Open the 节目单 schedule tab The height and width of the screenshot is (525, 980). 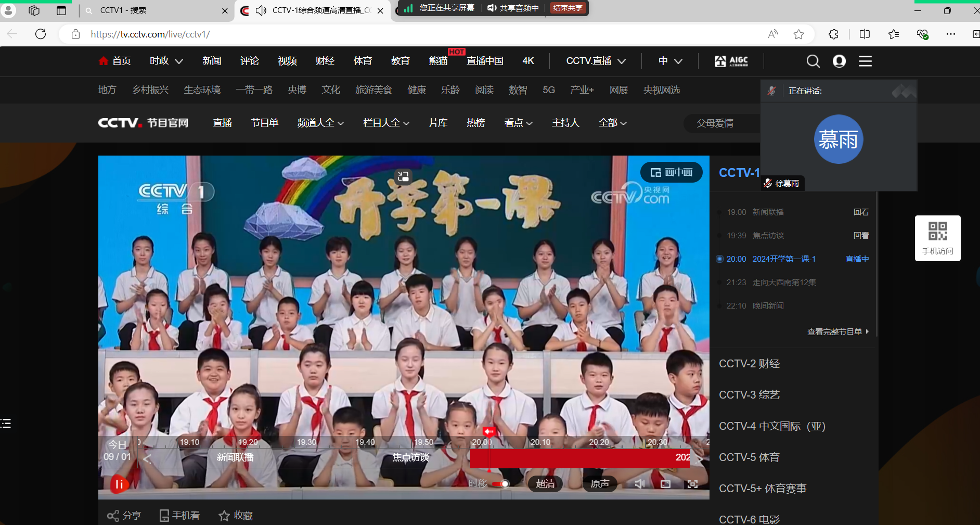[x=264, y=123]
